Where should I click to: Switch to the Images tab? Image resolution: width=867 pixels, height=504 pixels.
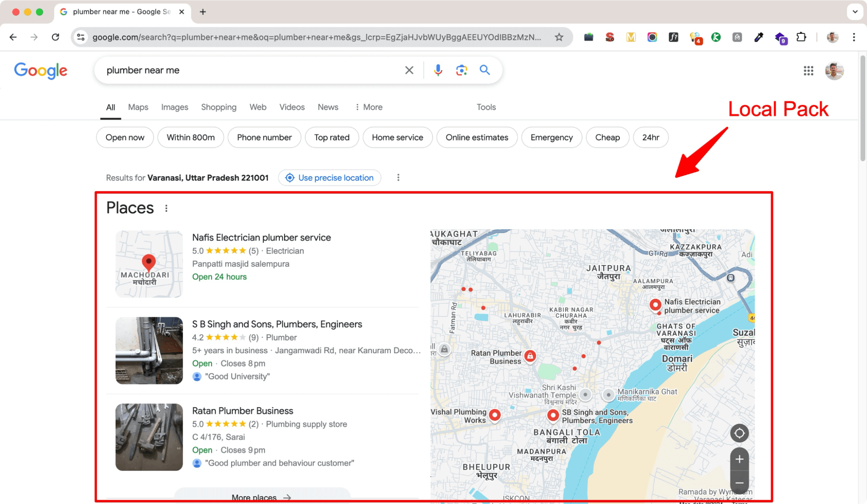coord(175,107)
